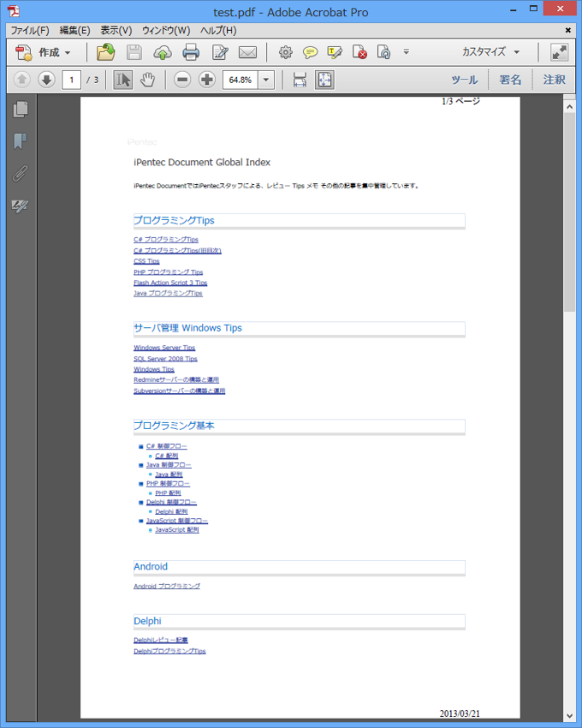582x728 pixels.
Task: Show the attachments paperclip panel
Action: coord(21,174)
